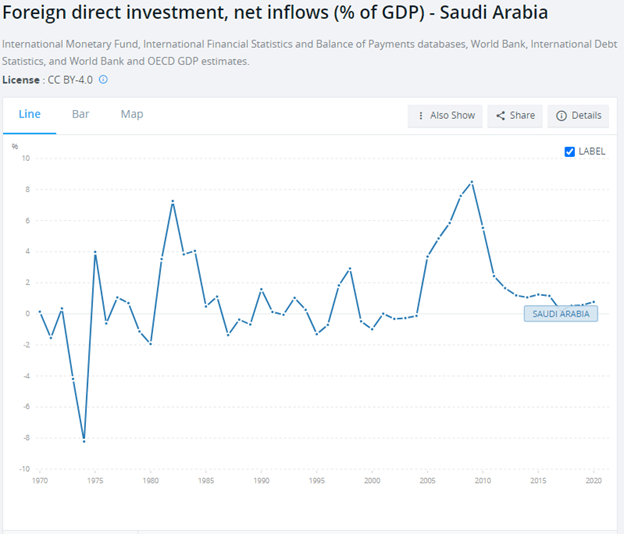
Task: Select the Line chart tab
Action: [30, 114]
